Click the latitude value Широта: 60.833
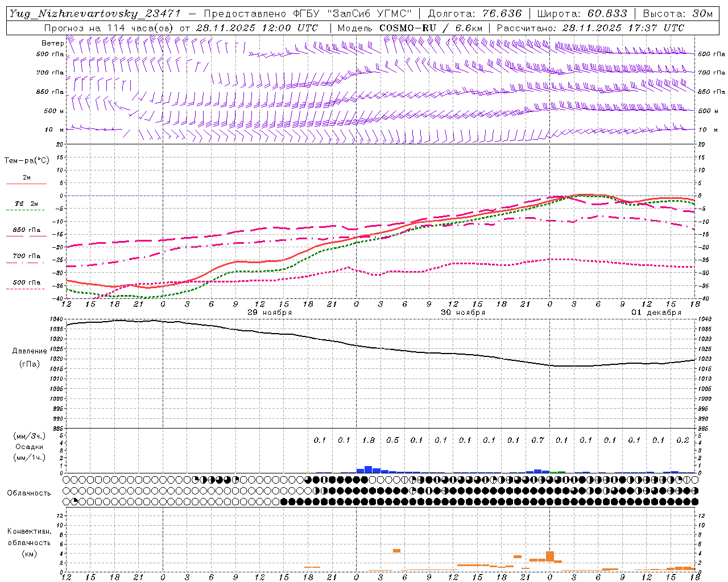The width and height of the screenshot is (728, 582). click(582, 14)
